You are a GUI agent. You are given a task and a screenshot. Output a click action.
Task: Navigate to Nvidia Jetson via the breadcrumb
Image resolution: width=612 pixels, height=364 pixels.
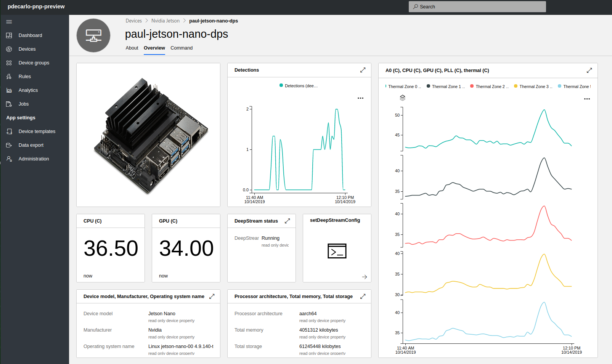coord(165,21)
